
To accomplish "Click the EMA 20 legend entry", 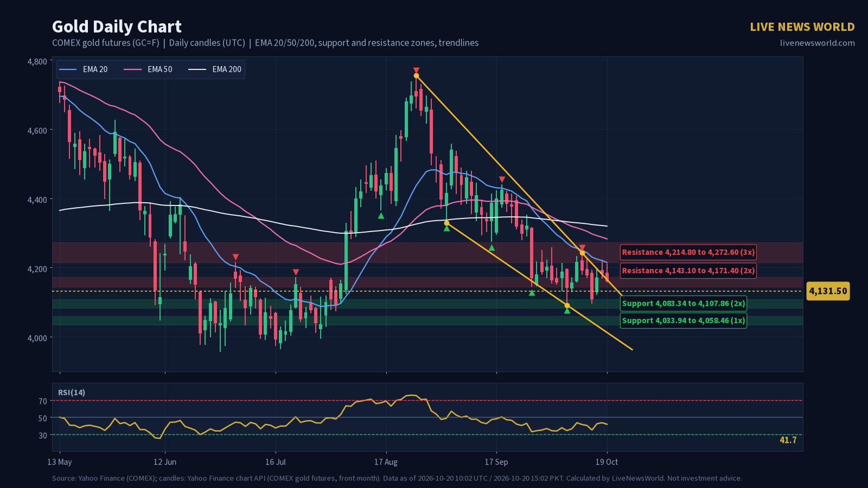I will (x=84, y=69).
